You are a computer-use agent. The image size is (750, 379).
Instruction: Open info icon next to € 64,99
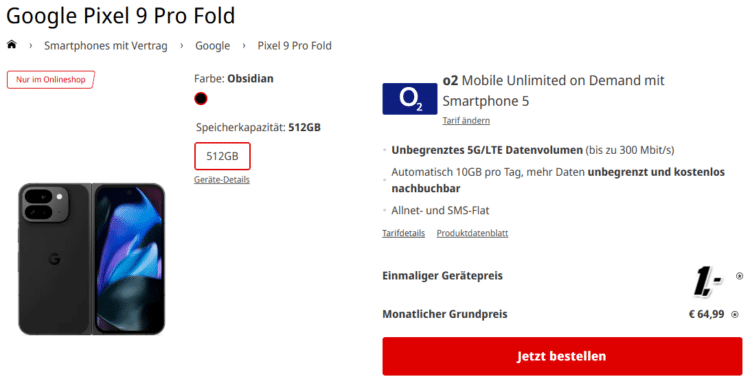[x=735, y=314]
